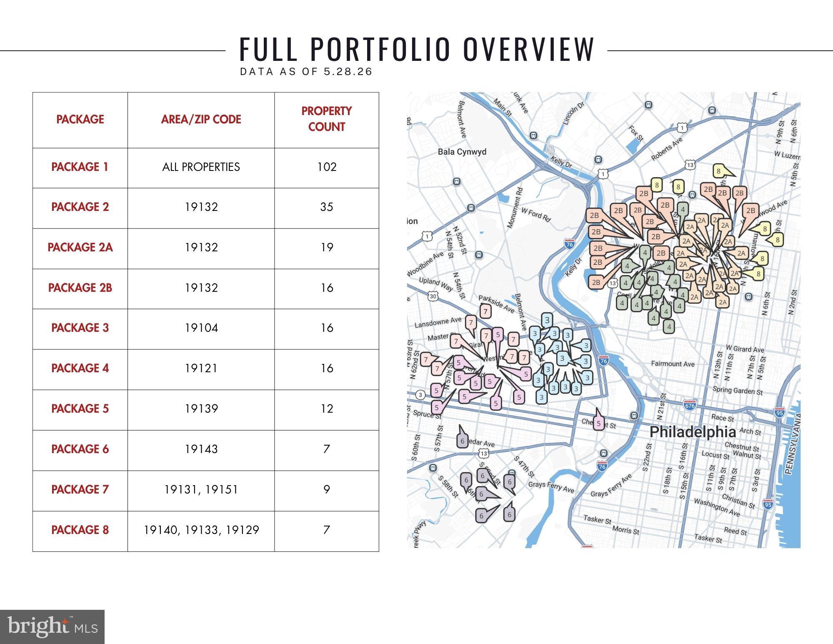Click the topmost blue 3 marker
The image size is (833, 644).
click(x=547, y=320)
